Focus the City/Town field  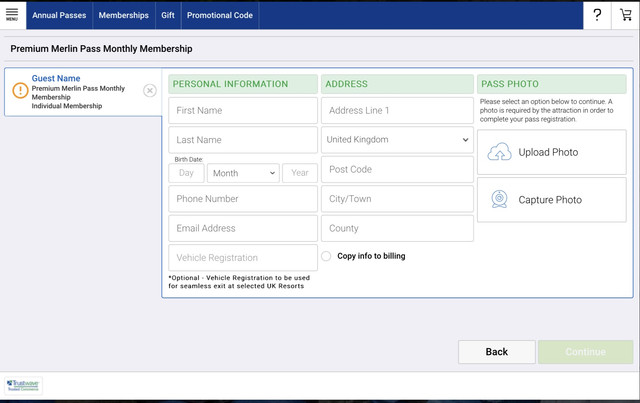[397, 199]
